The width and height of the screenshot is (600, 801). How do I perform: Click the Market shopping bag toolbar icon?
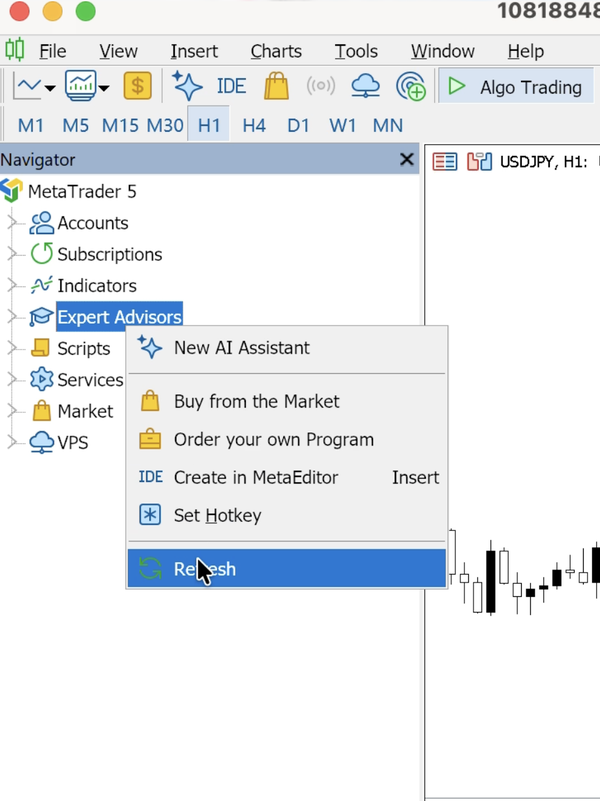[276, 85]
